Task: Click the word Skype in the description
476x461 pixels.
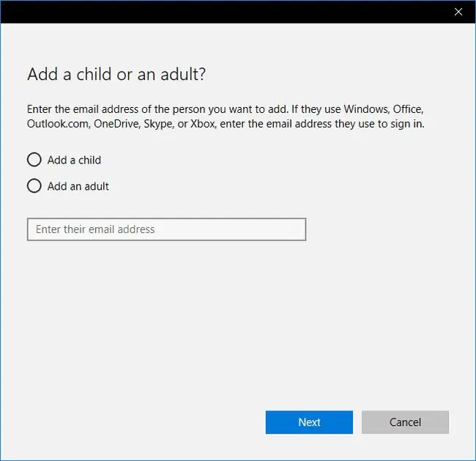Action: click(x=158, y=125)
